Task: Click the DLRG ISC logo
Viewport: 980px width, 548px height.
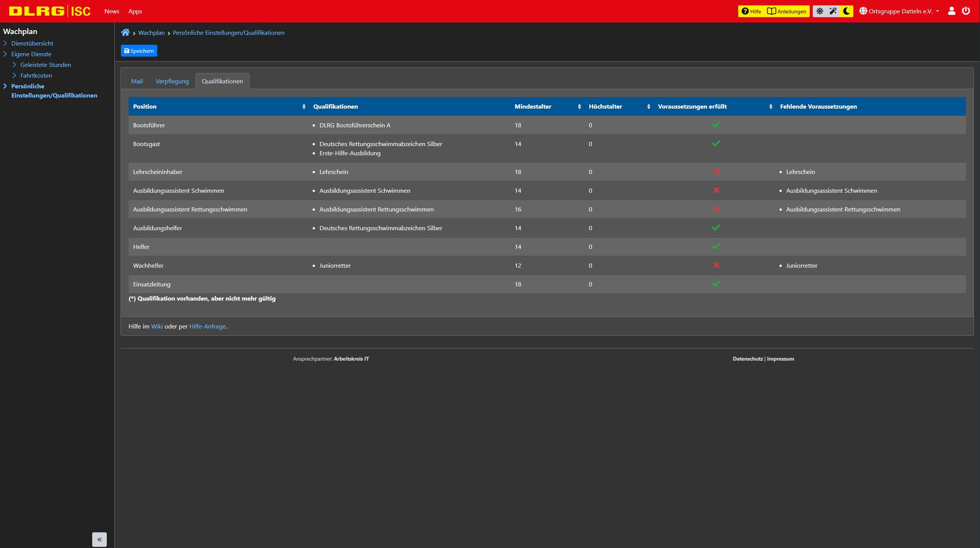Action: point(50,11)
